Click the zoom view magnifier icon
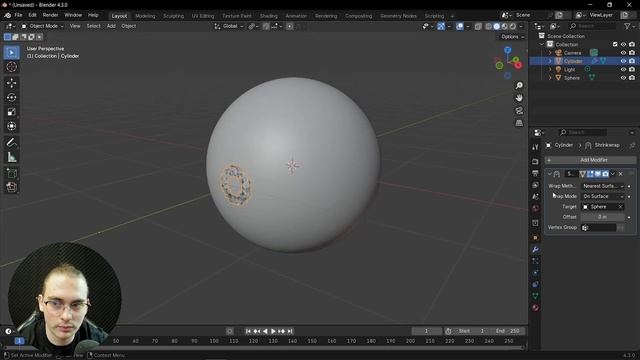Image resolution: width=640 pixels, height=360 pixels. (x=519, y=85)
